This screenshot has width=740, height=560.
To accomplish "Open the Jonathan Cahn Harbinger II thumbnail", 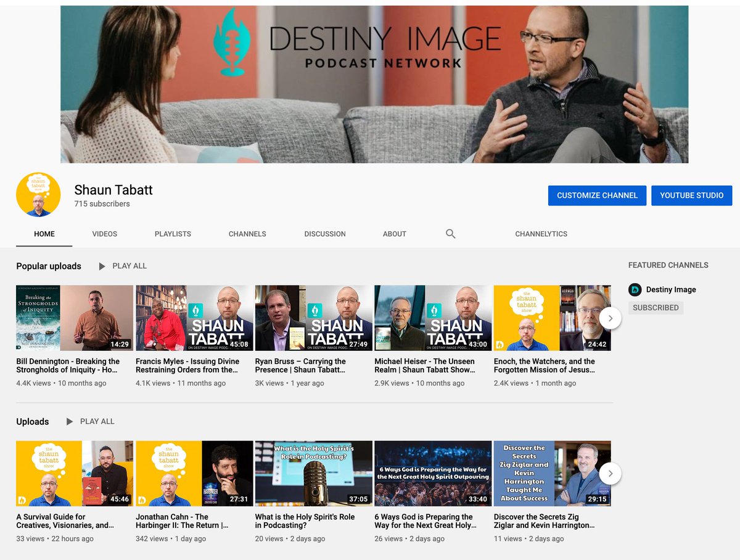I will click(x=194, y=474).
